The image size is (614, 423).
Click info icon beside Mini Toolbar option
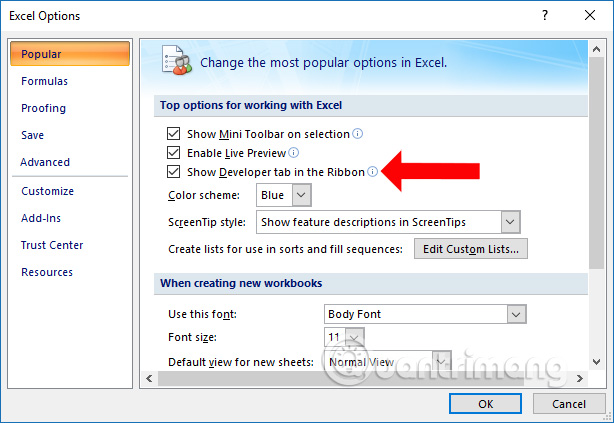(x=357, y=134)
